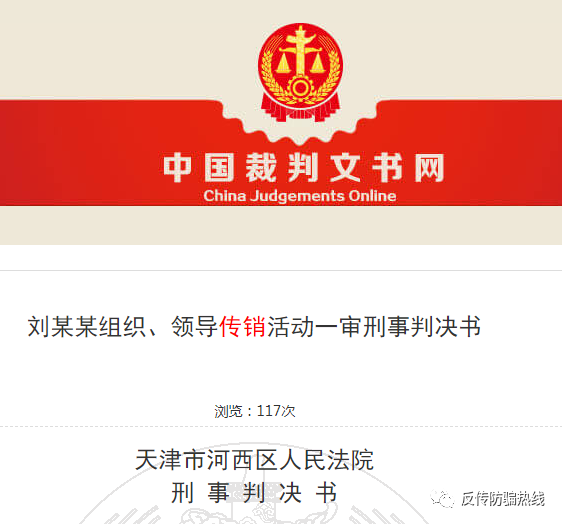Click the 反传防骗热线 watermark text

pos(503,499)
